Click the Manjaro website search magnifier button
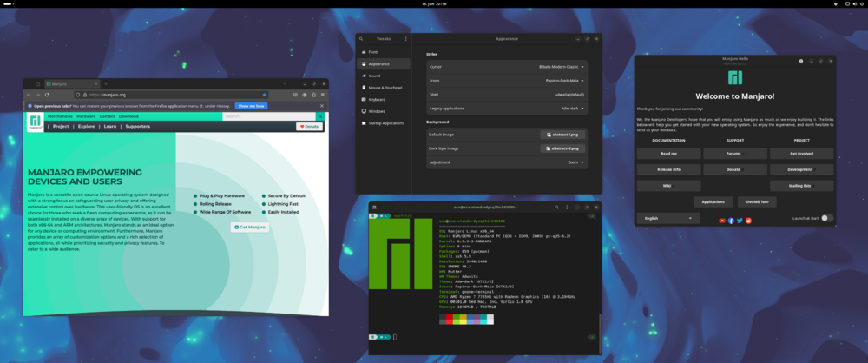 319,116
